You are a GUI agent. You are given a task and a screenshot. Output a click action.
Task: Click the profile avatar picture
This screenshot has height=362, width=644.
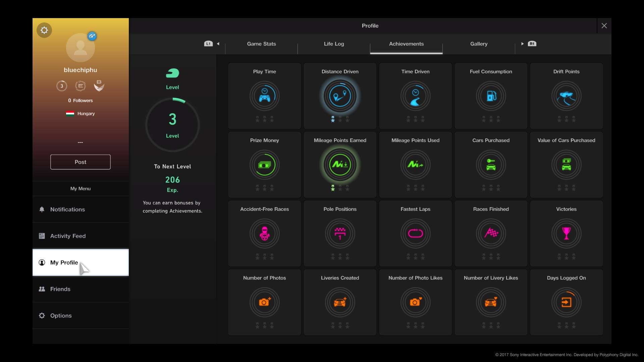[80, 48]
